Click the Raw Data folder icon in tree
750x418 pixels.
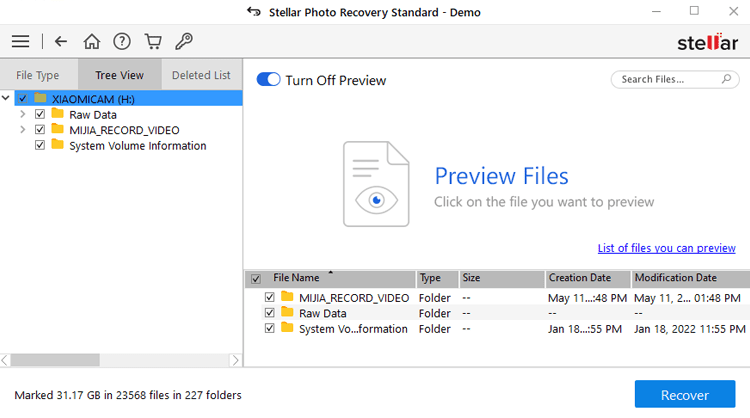coord(57,114)
